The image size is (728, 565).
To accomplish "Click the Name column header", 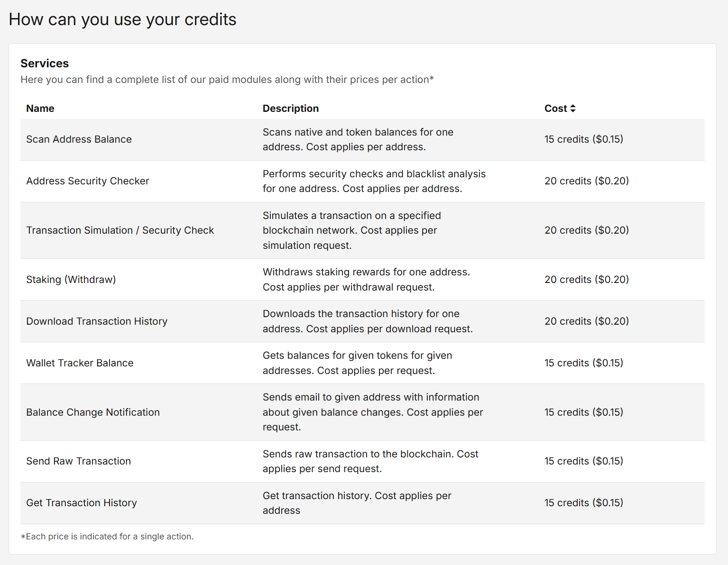I will pos(40,109).
